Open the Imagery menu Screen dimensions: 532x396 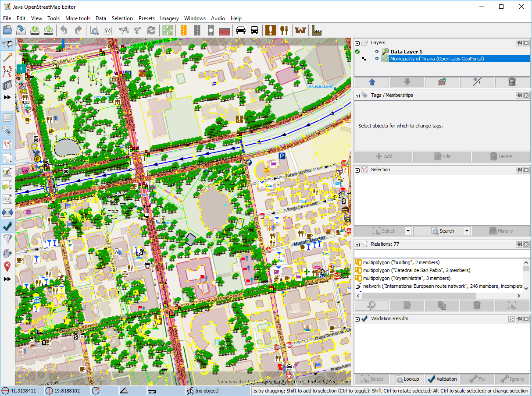coord(169,18)
